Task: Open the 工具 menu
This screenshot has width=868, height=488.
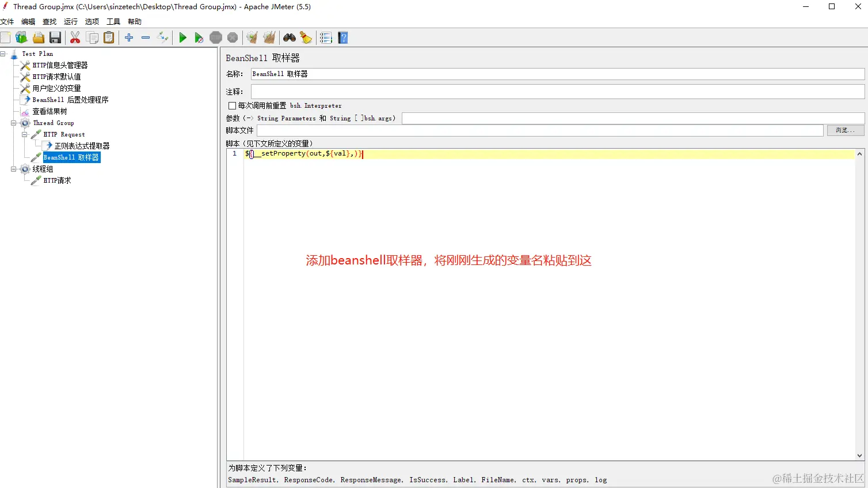Action: tap(113, 22)
